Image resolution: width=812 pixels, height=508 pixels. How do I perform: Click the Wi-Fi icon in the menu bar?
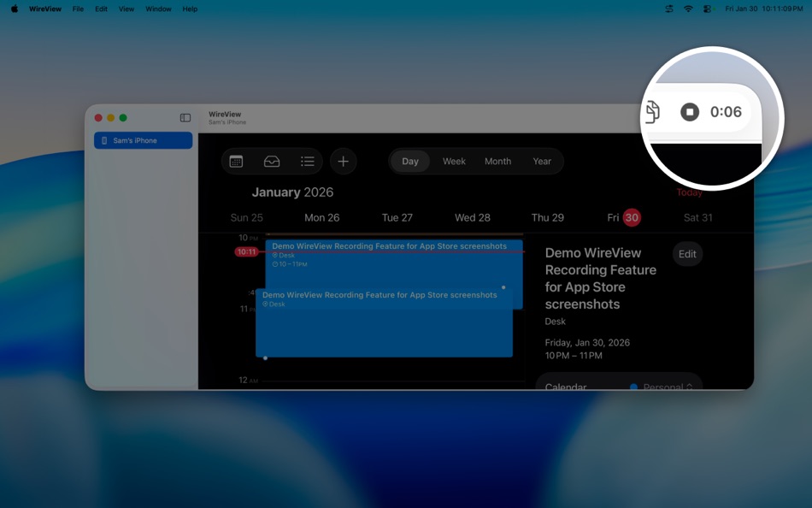pos(686,9)
